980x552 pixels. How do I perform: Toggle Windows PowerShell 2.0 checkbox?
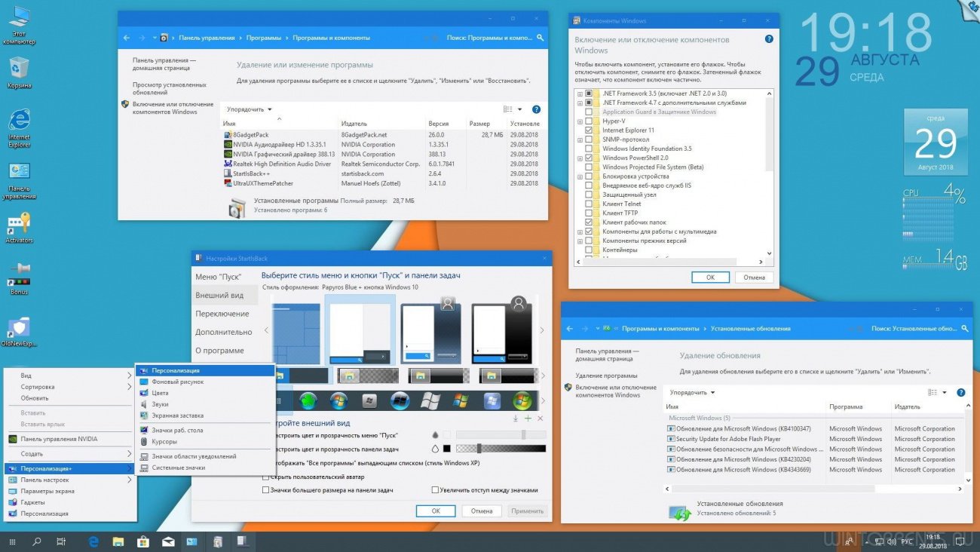(589, 158)
